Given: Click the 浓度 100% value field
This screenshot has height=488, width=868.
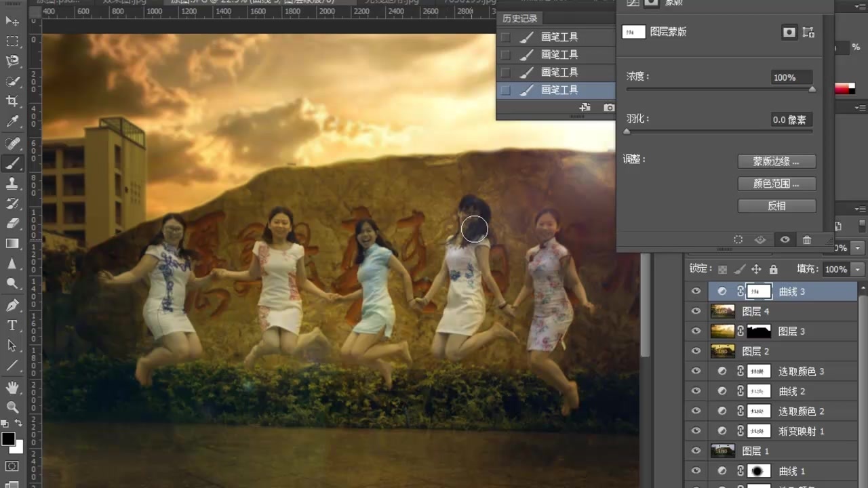Looking at the screenshot, I should (x=791, y=77).
